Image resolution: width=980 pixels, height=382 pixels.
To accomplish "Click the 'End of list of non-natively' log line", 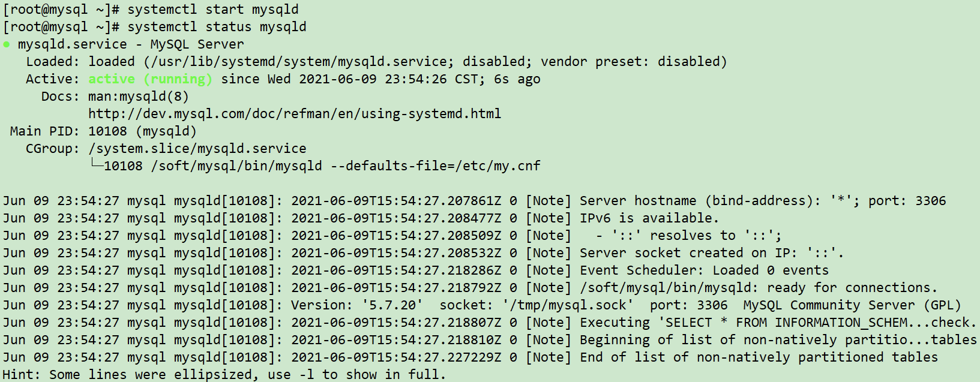I will [759, 357].
